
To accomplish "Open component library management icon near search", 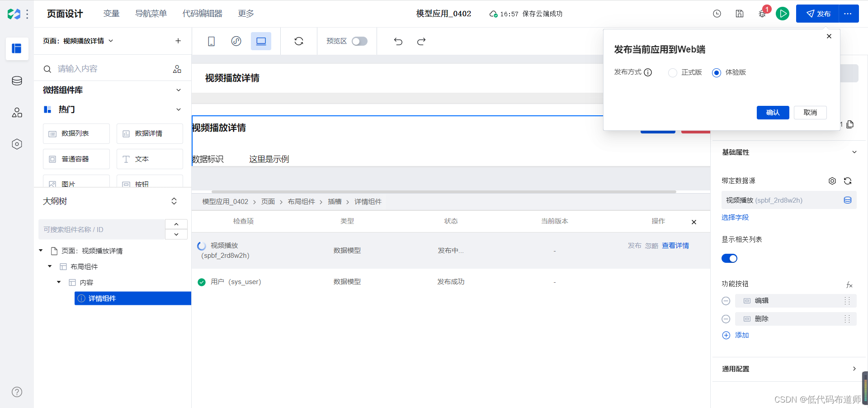I will coord(177,69).
